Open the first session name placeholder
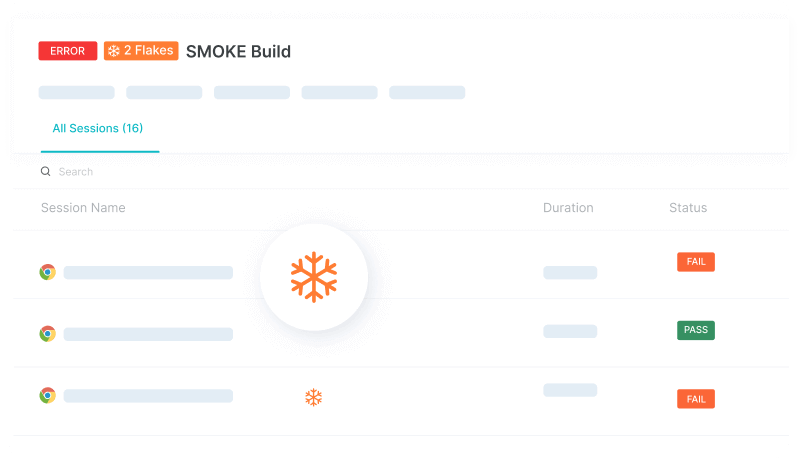Image resolution: width=802 pixels, height=458 pixels. coord(148,272)
